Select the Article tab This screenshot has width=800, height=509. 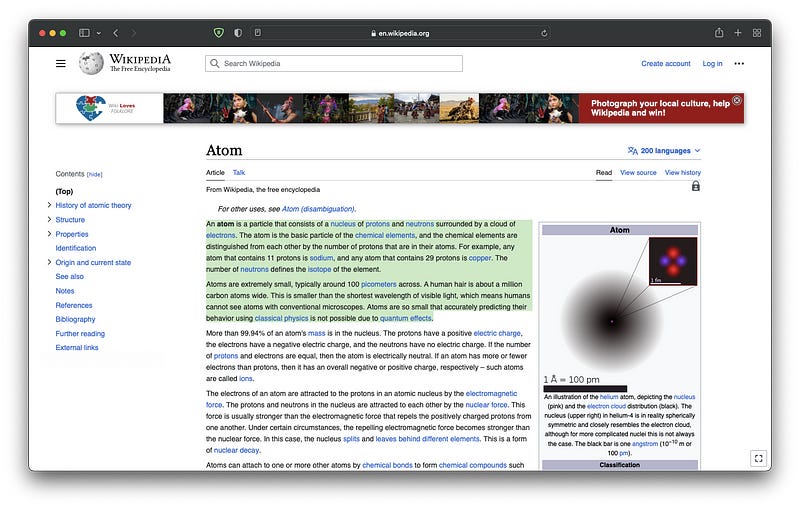tap(215, 173)
